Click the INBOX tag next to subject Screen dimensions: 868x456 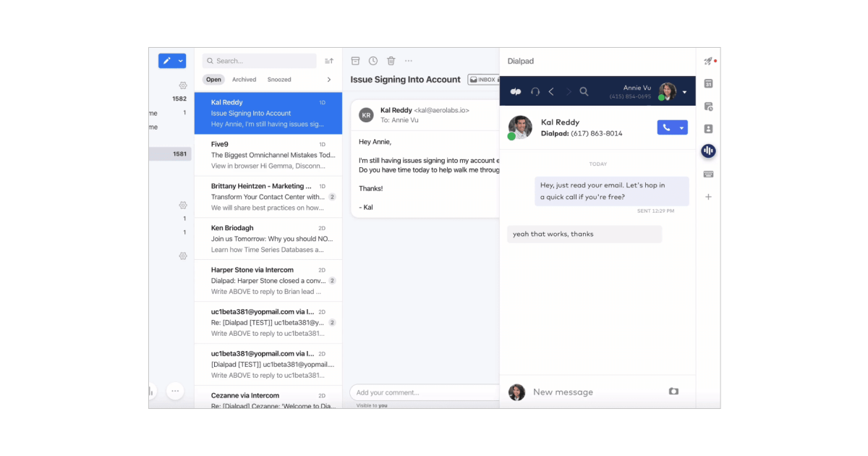(x=483, y=80)
